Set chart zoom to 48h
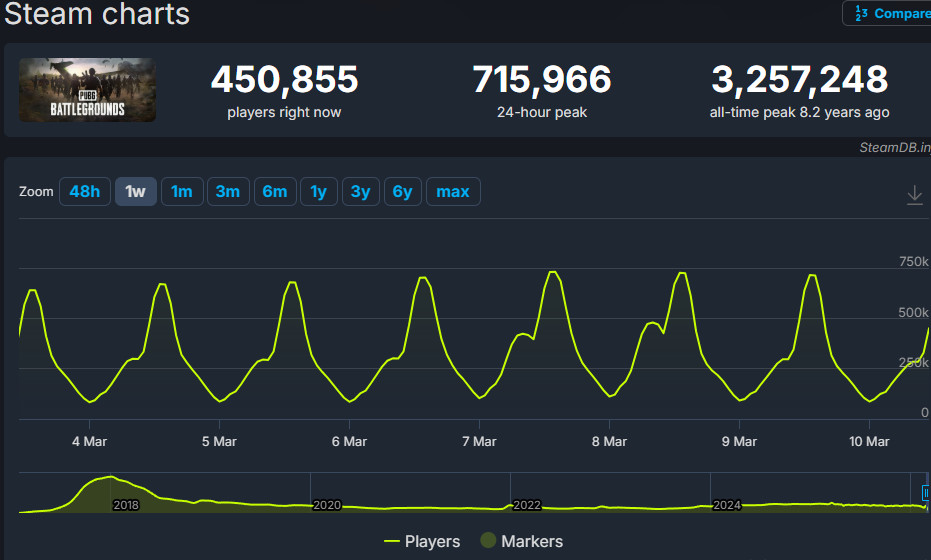This screenshot has width=931, height=560. pyautogui.click(x=85, y=191)
